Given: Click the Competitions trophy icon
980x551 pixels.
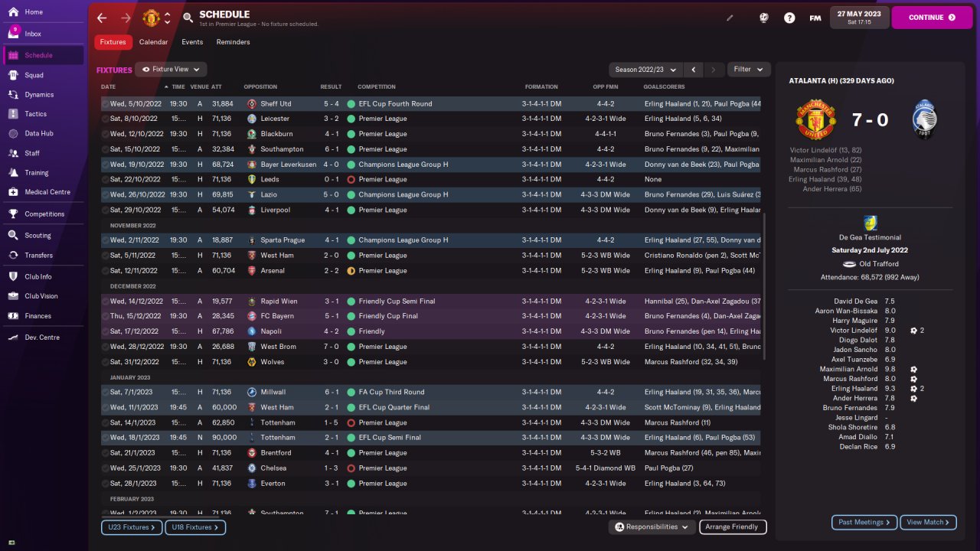Looking at the screenshot, I should tap(13, 214).
